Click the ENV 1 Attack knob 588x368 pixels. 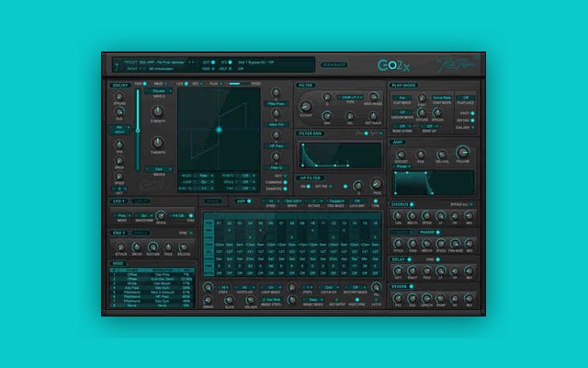120,247
